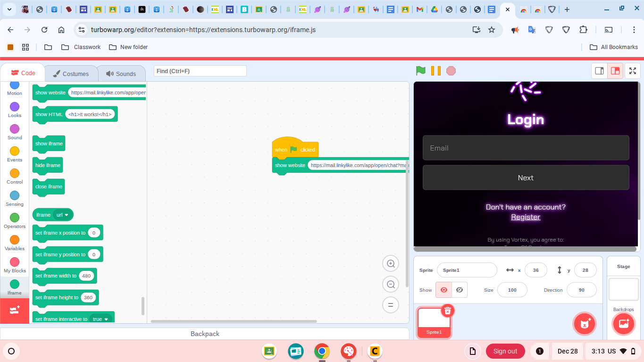Delete Sprite1 with trash icon
The width and height of the screenshot is (644, 362).
pyautogui.click(x=448, y=311)
